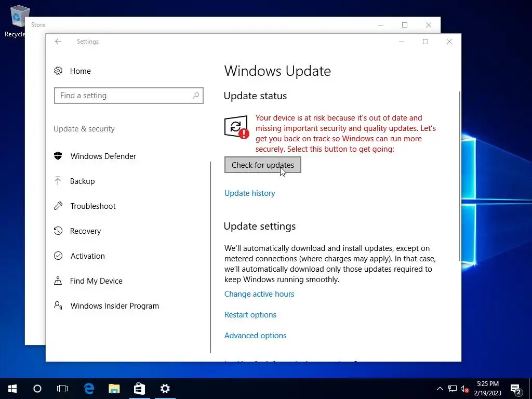Select Recovery label in sidebar
532x399 pixels.
tap(86, 231)
